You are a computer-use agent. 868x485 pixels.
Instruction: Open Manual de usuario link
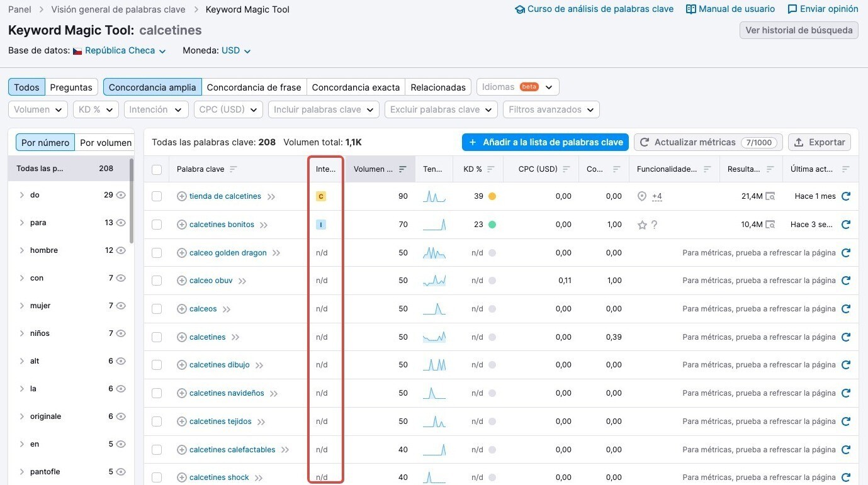click(x=730, y=9)
